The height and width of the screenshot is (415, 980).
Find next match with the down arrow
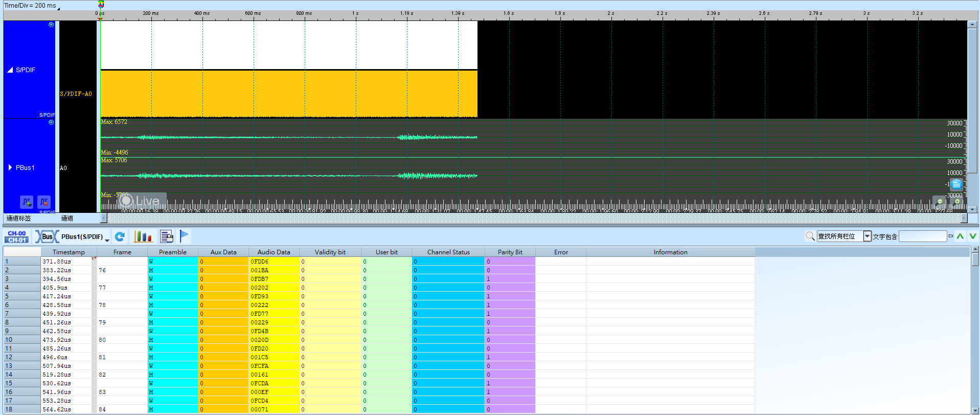[972, 236]
